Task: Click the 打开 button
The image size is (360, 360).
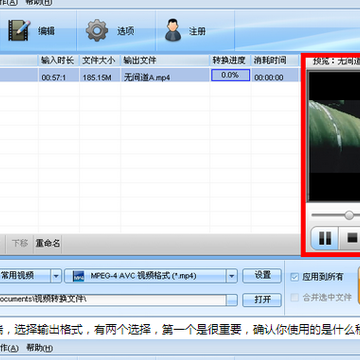Action: [262, 300]
